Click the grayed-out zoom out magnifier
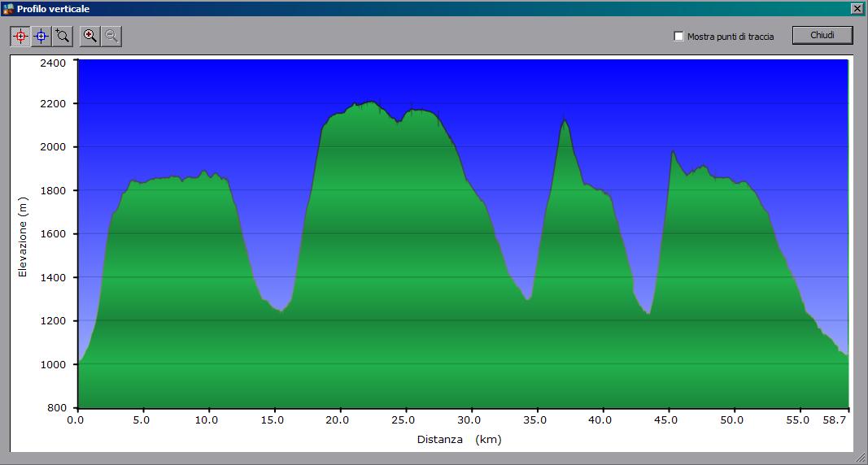 coord(111,37)
